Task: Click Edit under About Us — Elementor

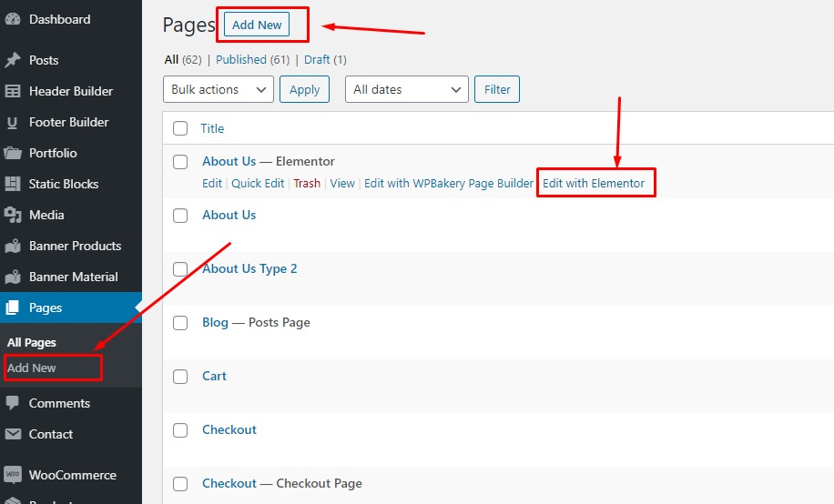Action: pos(212,183)
